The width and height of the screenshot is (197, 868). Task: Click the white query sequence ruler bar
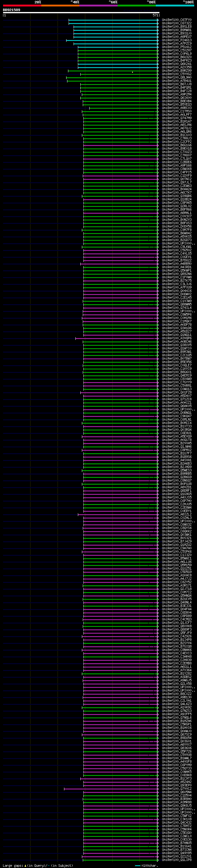[81, 13]
